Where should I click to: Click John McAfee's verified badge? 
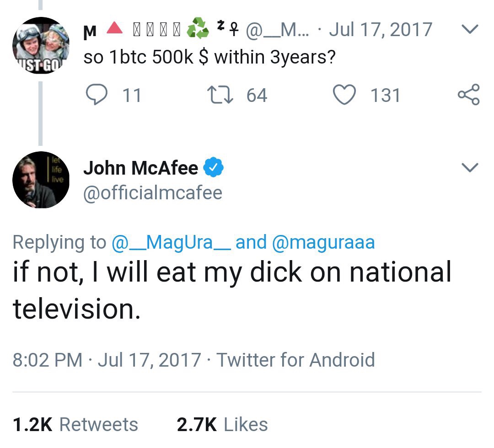[213, 168]
